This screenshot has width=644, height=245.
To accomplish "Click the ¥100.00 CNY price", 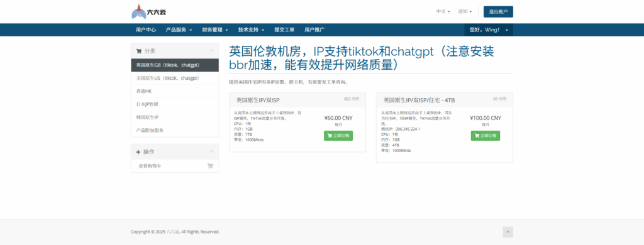I will tap(486, 118).
